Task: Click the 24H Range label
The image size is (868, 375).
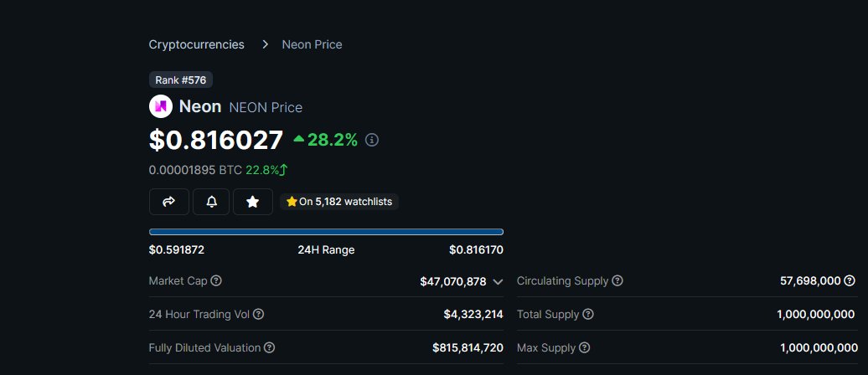Action: pos(326,250)
